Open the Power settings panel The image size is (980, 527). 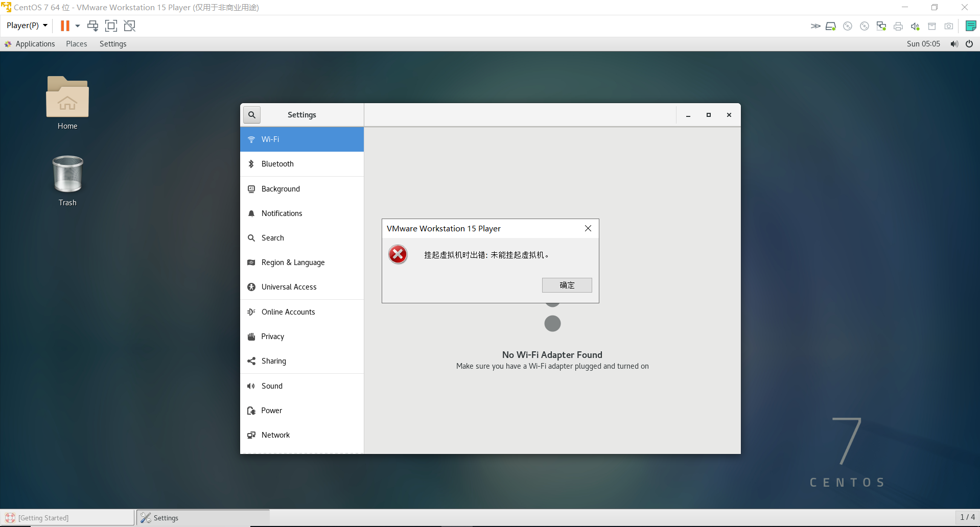click(x=302, y=411)
